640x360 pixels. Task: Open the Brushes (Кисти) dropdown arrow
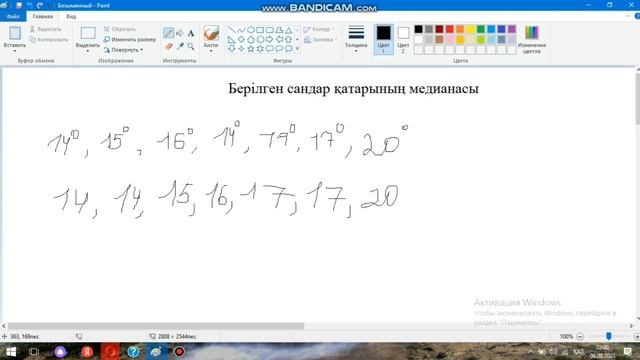click(x=211, y=51)
